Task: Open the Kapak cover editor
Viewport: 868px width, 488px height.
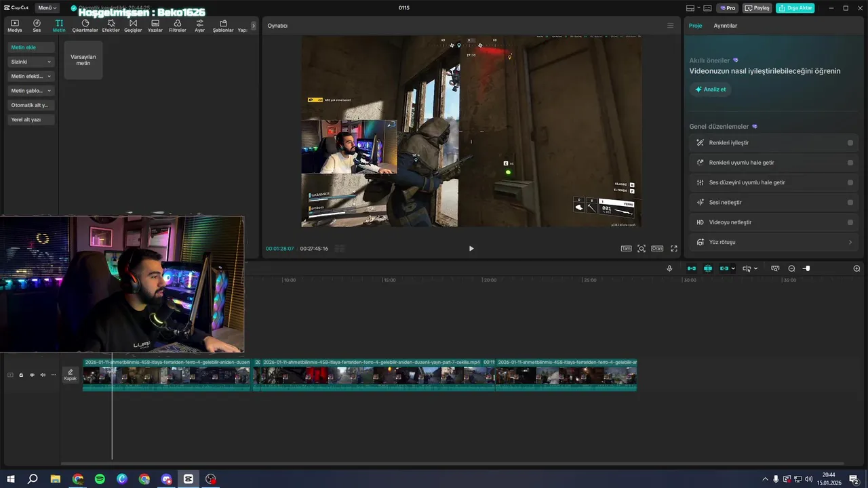Action: click(71, 375)
